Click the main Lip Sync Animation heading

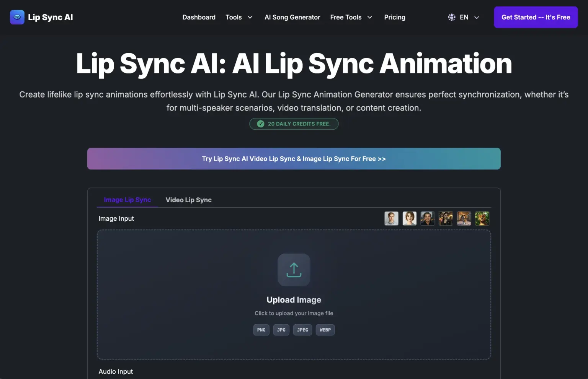click(294, 63)
